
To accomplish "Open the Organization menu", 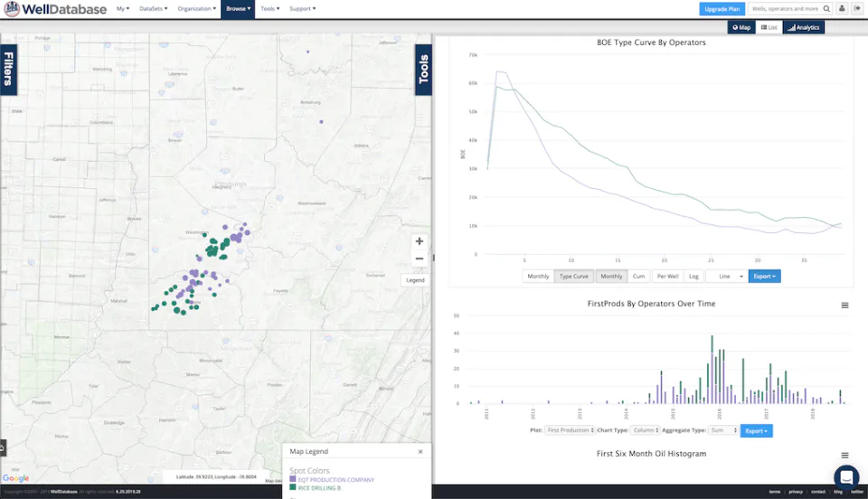I will pyautogui.click(x=197, y=9).
